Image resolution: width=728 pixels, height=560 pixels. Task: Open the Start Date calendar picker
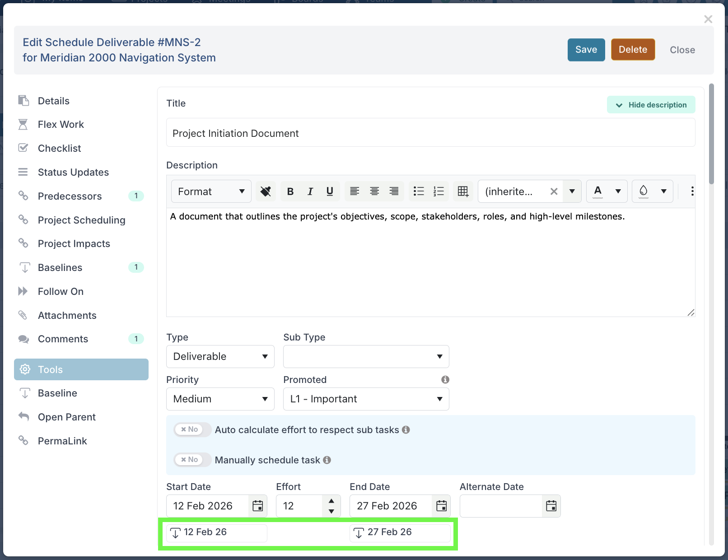point(257,506)
